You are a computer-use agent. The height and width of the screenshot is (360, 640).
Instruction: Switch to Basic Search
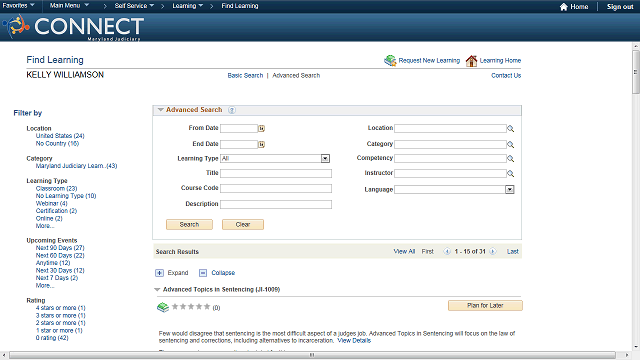tap(245, 76)
